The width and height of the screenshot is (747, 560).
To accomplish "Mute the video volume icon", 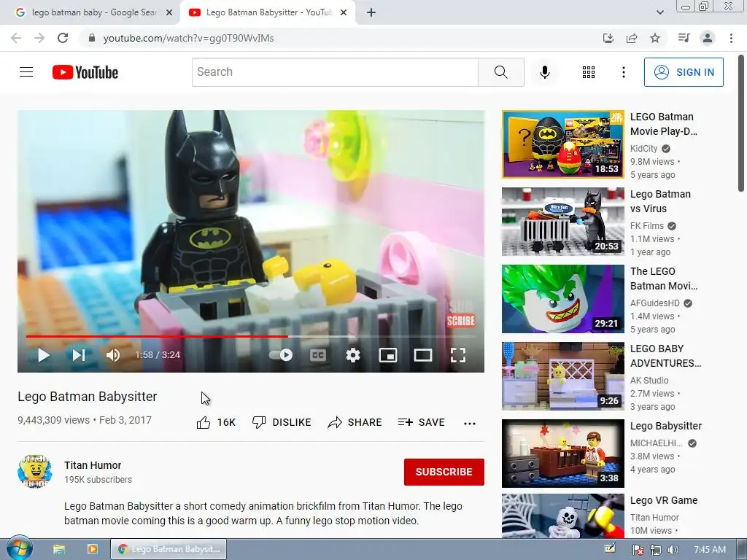I will [113, 355].
